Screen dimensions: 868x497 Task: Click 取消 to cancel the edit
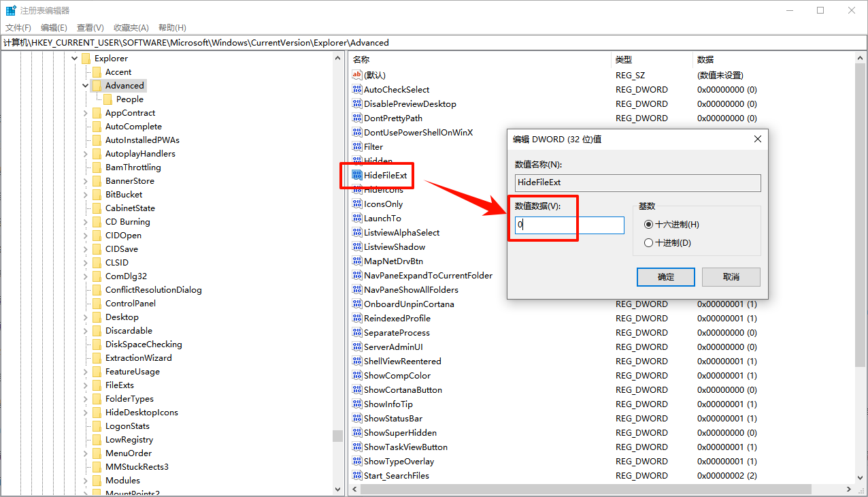click(731, 276)
